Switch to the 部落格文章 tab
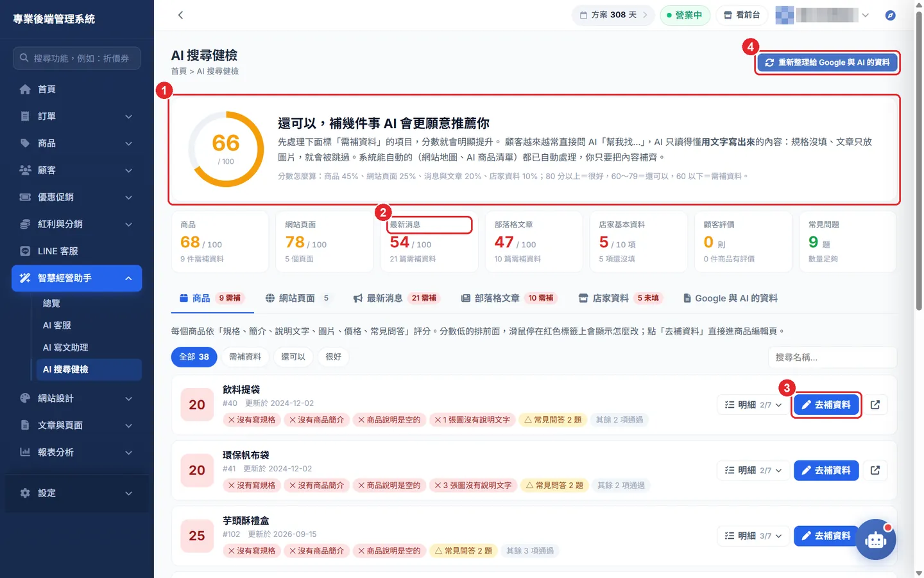Image resolution: width=924 pixels, height=578 pixels. (508, 298)
